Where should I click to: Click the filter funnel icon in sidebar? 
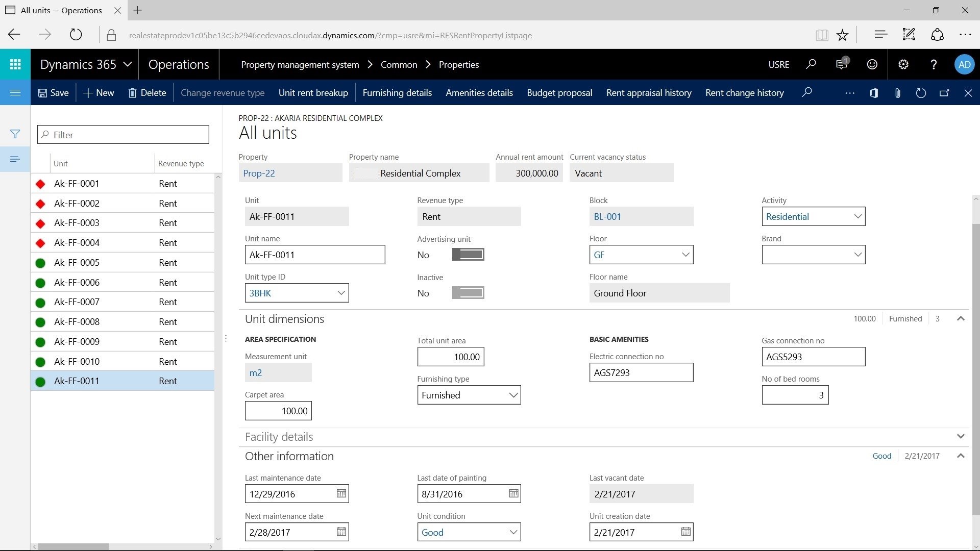pos(15,134)
